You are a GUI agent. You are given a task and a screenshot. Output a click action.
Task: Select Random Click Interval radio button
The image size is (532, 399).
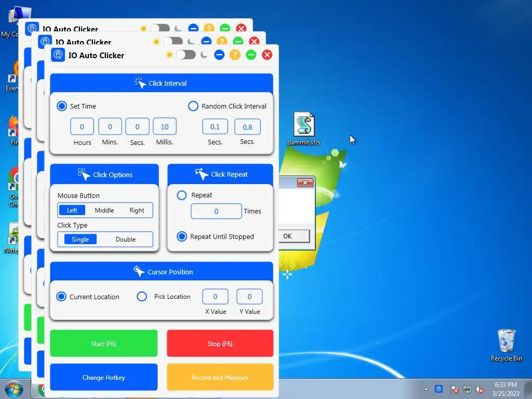coord(193,106)
